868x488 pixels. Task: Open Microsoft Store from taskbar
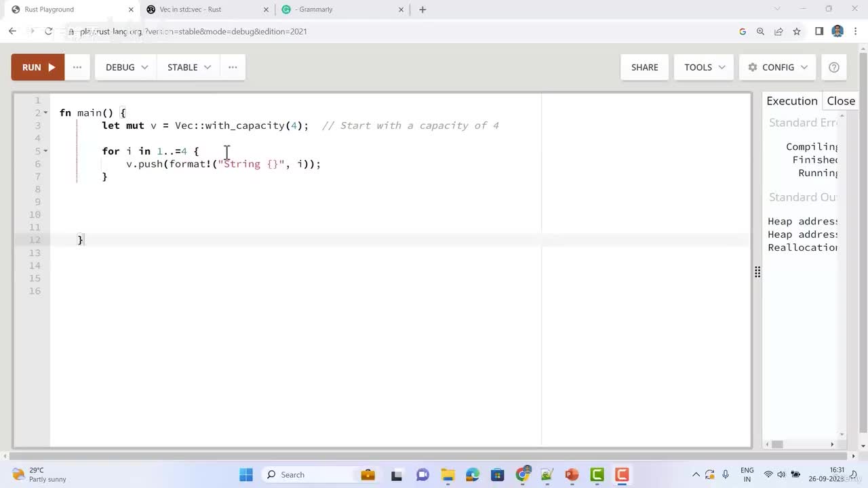(498, 474)
